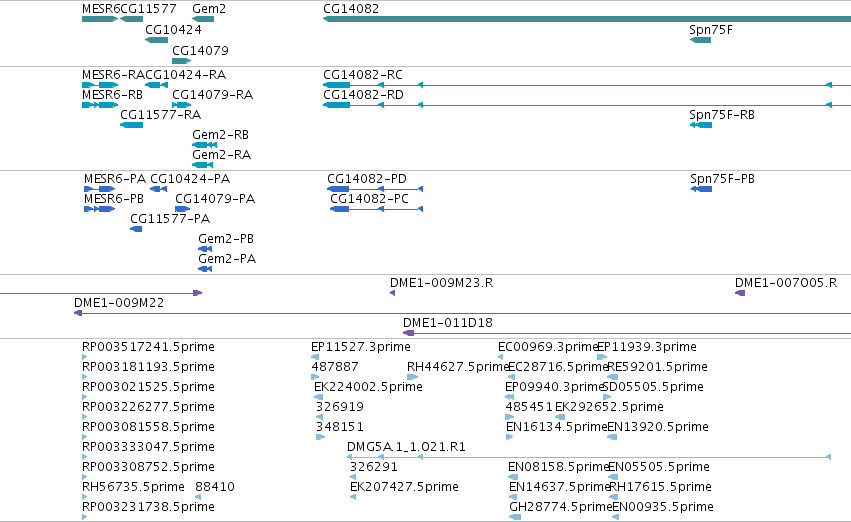Screen dimensions: 851x522
Task: Click the DME1-007O05.R BAC label
Action: pos(786,283)
